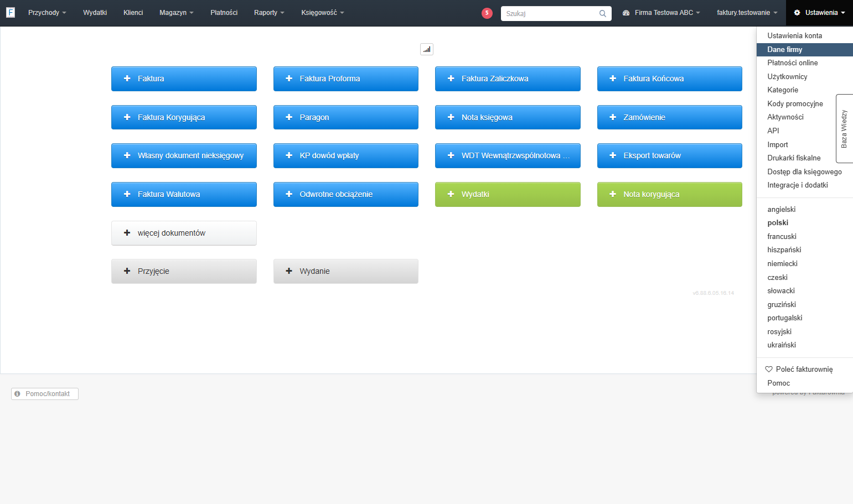
Task: Open the statistics chart icon
Action: point(427,49)
